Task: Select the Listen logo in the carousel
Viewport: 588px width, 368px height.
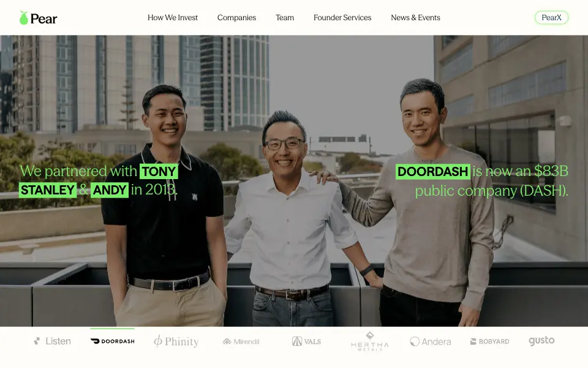Action: click(52, 341)
